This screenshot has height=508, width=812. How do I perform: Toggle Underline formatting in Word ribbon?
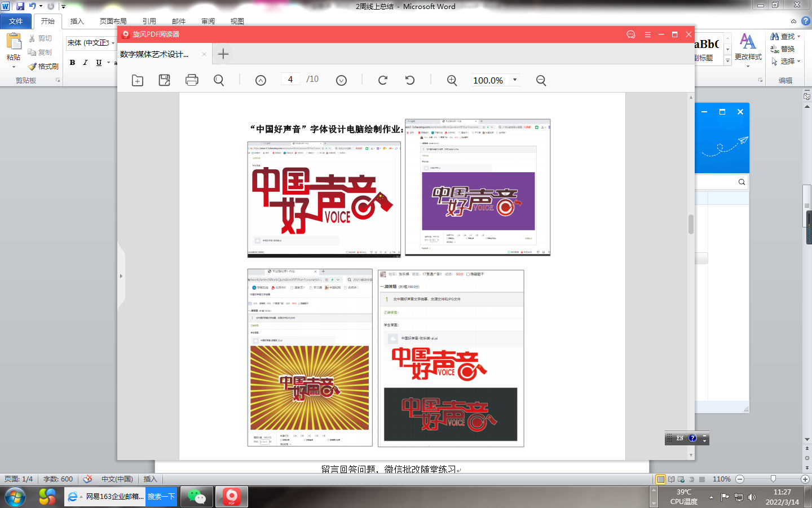[x=99, y=63]
